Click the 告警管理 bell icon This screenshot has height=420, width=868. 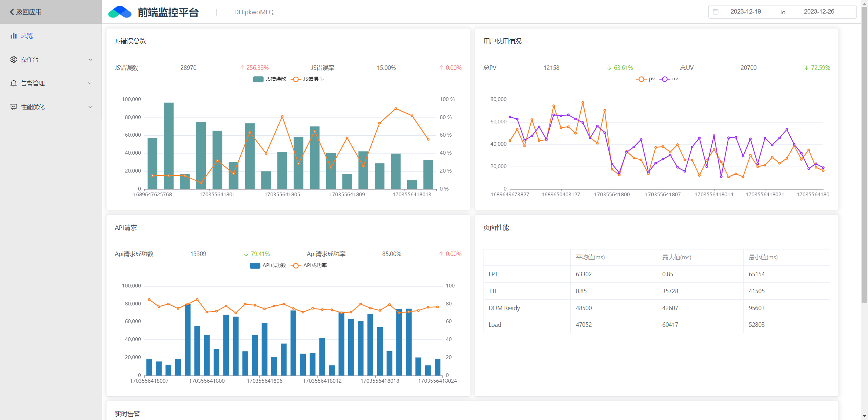coord(14,83)
